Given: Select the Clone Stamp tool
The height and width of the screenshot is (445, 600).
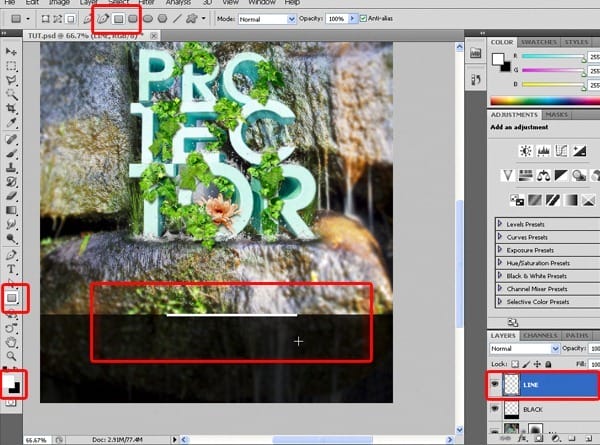Looking at the screenshot, I should point(11,168).
